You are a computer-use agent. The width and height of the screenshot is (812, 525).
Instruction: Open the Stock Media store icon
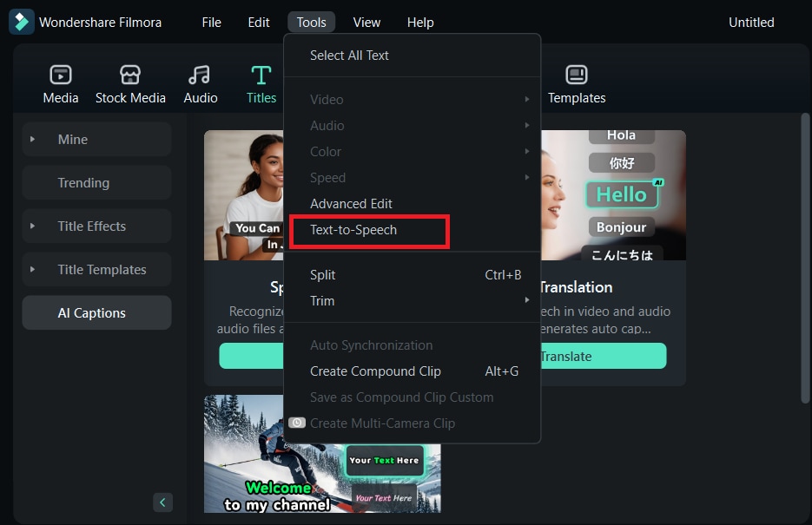(x=130, y=75)
